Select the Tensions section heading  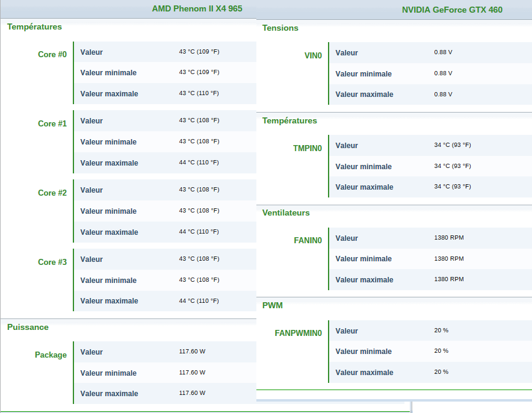coord(280,28)
